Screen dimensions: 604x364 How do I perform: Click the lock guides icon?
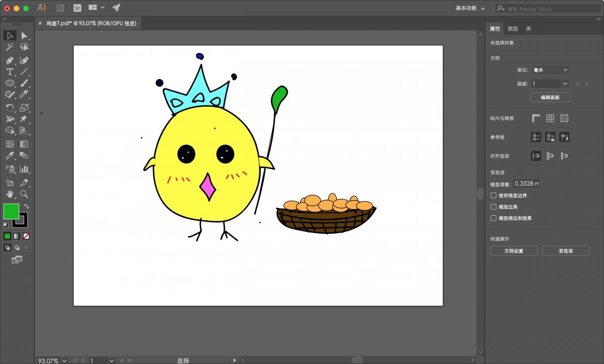[550, 137]
